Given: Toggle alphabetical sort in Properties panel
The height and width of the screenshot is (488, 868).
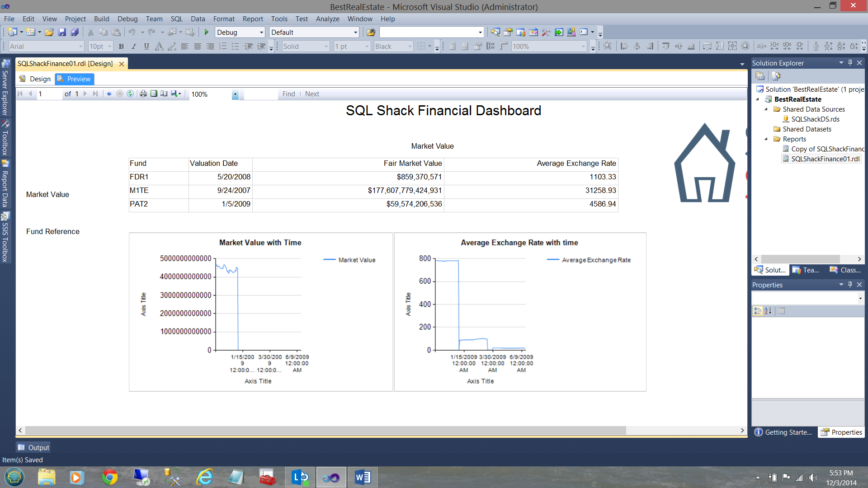Looking at the screenshot, I should click(x=768, y=311).
